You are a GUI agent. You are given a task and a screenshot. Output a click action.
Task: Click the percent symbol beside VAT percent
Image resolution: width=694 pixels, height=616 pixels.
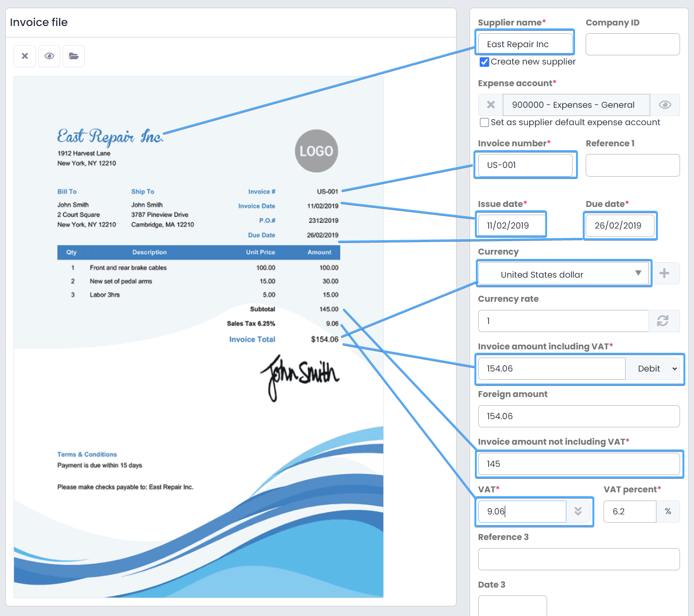668,512
